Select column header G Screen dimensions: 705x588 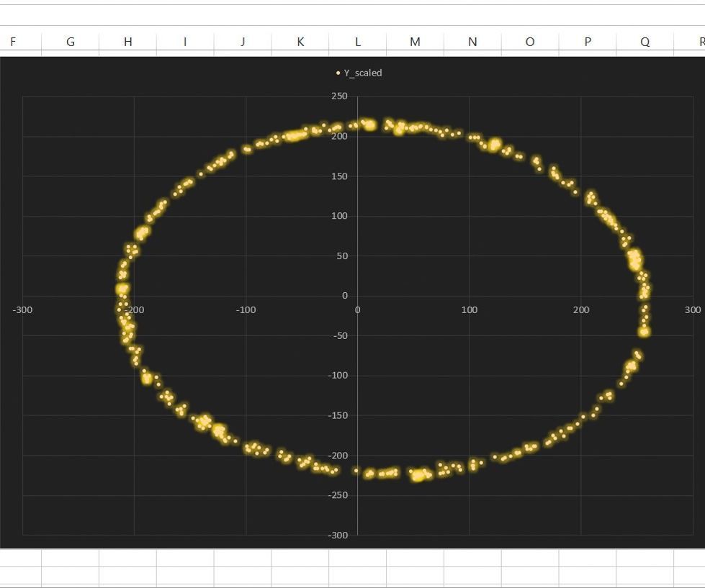pyautogui.click(x=70, y=41)
